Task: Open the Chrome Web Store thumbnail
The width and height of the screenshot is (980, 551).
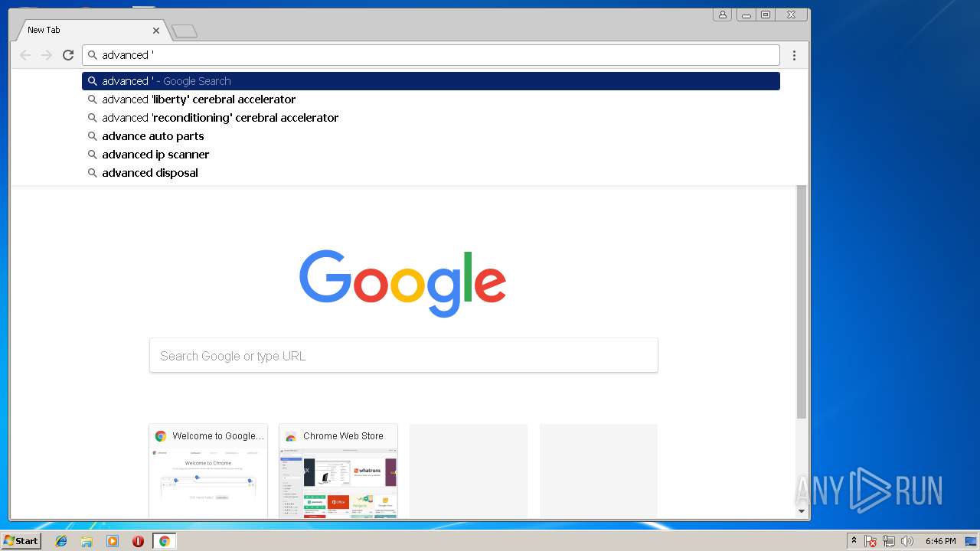Action: point(338,471)
